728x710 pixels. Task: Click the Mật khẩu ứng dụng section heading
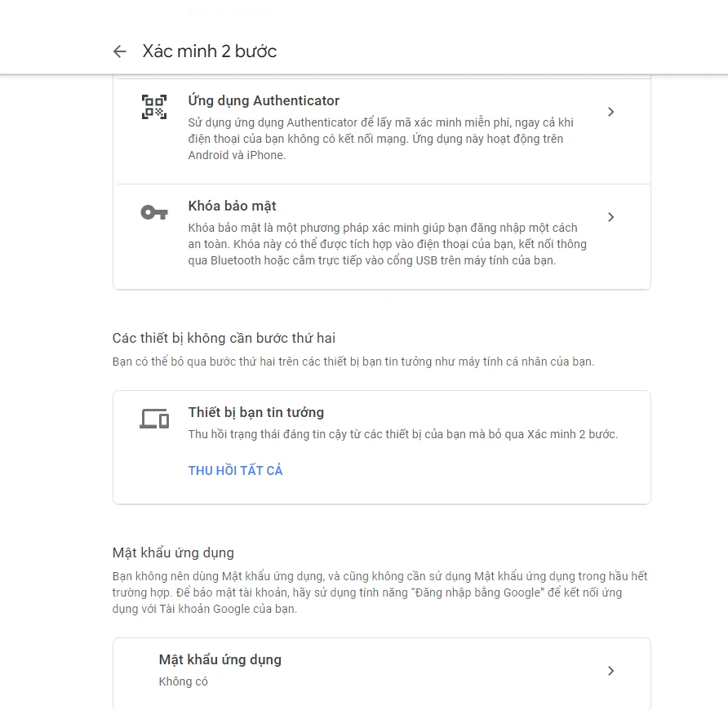(x=173, y=552)
